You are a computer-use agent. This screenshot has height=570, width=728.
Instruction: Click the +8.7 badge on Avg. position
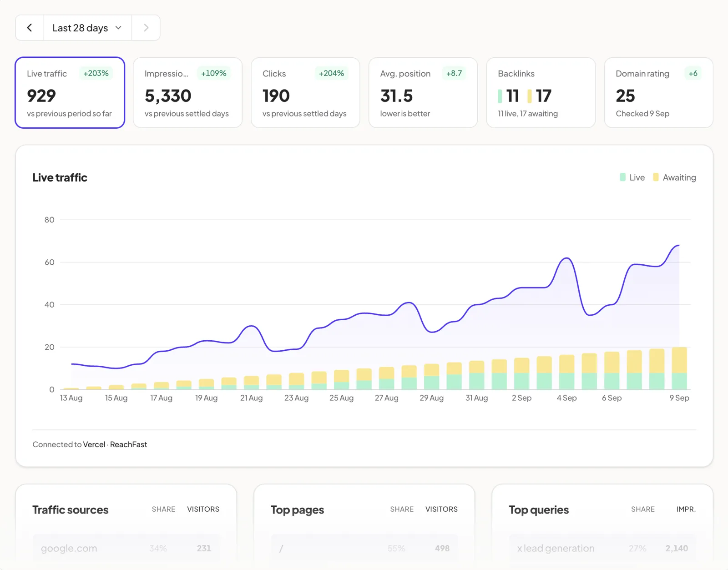tap(454, 73)
